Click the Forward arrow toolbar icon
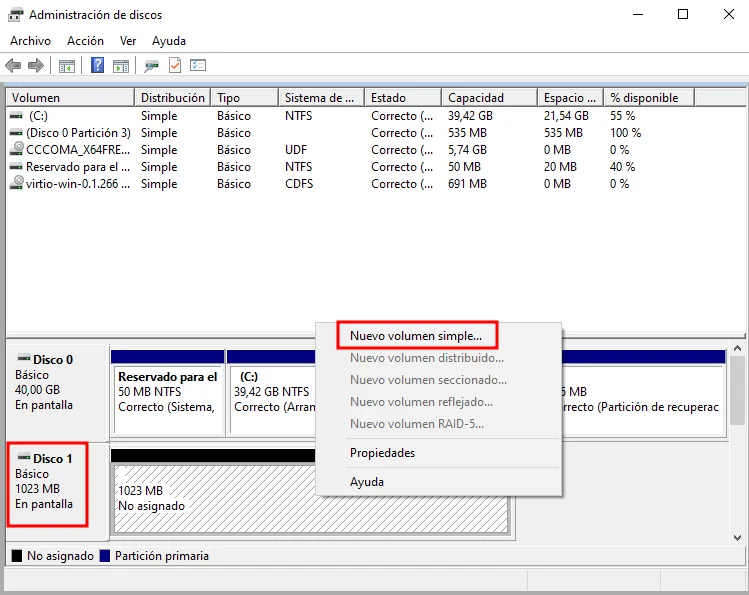The image size is (749, 595). click(36, 66)
